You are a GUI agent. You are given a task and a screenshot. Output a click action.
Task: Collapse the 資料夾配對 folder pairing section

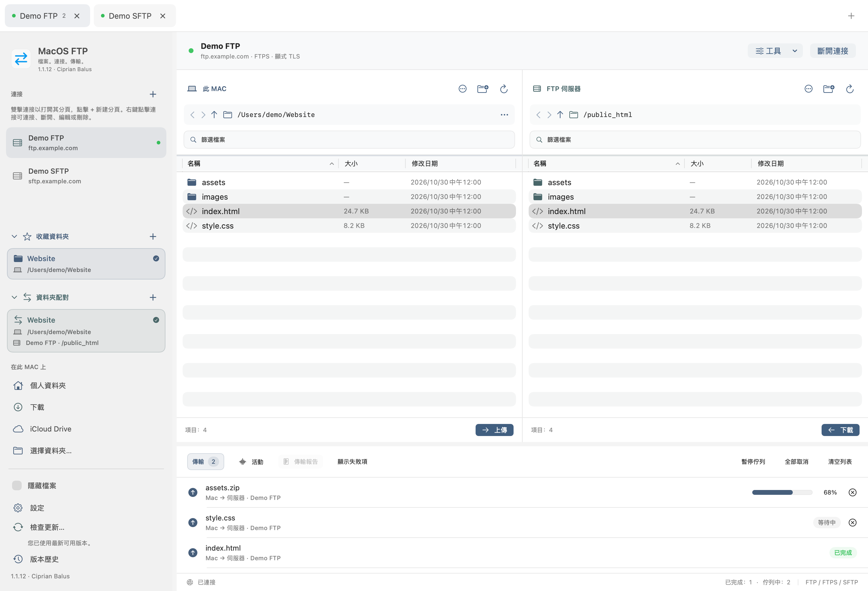tap(14, 297)
